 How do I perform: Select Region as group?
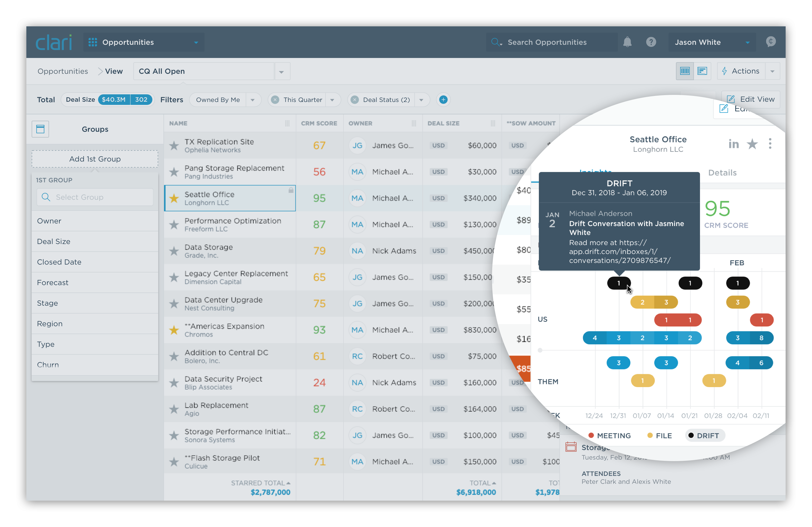(95, 324)
